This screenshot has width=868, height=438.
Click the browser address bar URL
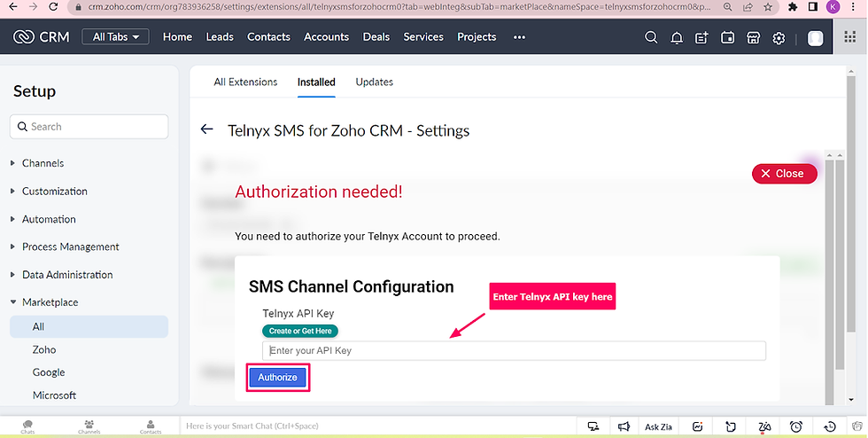pos(399,7)
